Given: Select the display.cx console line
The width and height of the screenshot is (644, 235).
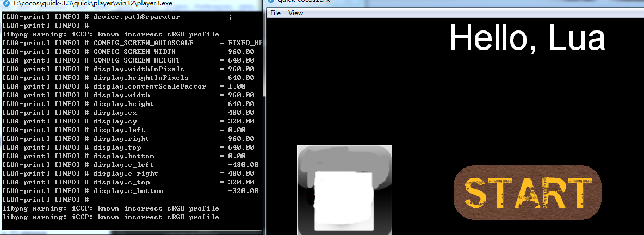Looking at the screenshot, I should click(x=128, y=112).
